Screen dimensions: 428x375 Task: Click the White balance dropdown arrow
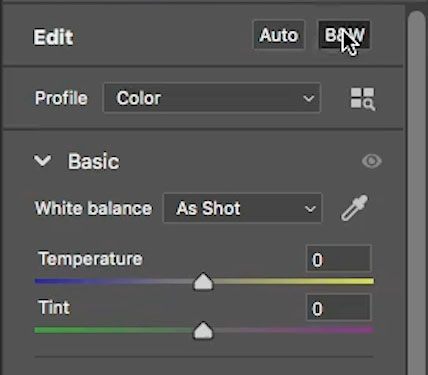coord(310,209)
